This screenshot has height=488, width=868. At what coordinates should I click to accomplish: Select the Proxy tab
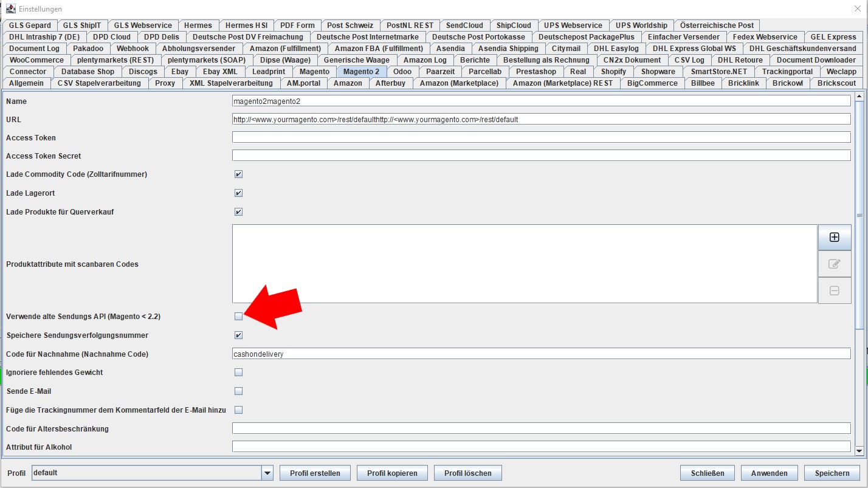tap(165, 83)
